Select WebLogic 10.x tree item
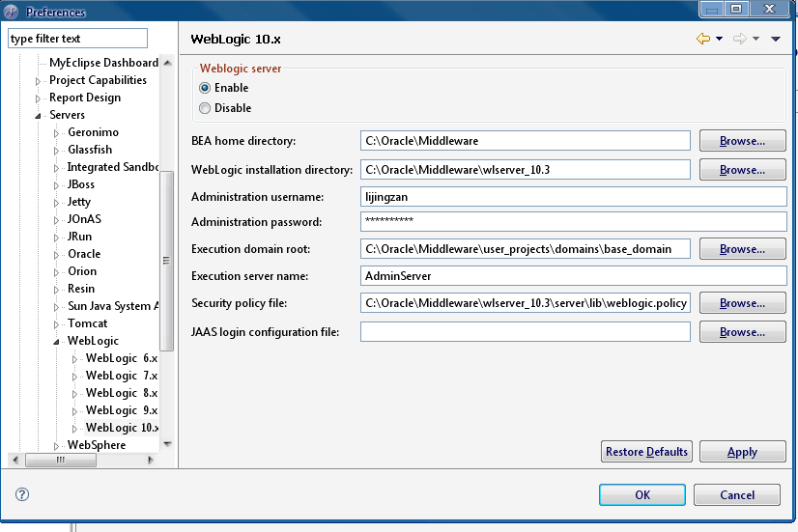798x532 pixels. tap(122, 428)
